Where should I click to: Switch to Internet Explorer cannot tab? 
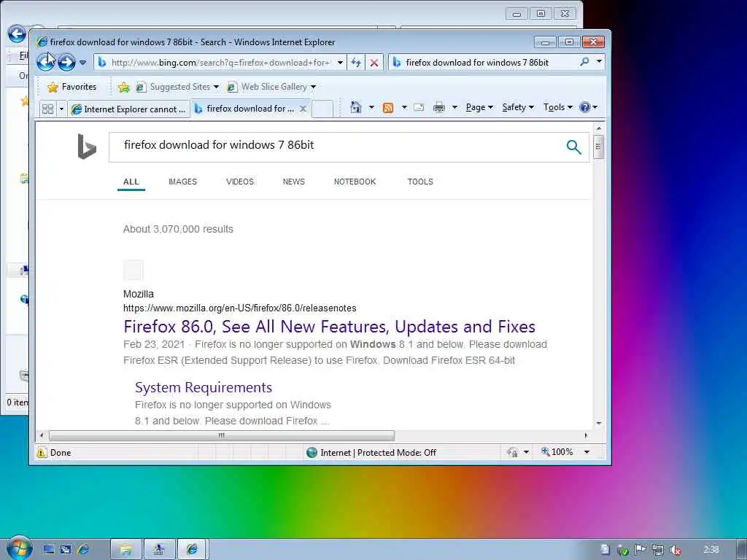(x=128, y=109)
